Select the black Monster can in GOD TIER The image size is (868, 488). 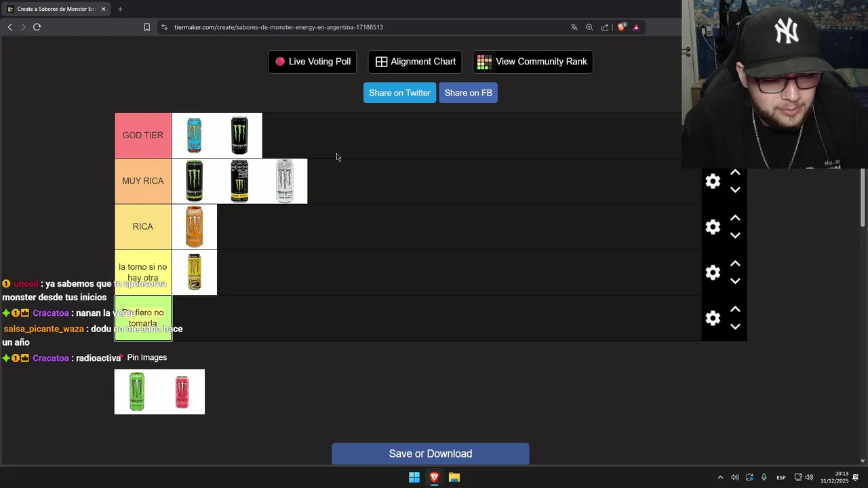coord(239,136)
